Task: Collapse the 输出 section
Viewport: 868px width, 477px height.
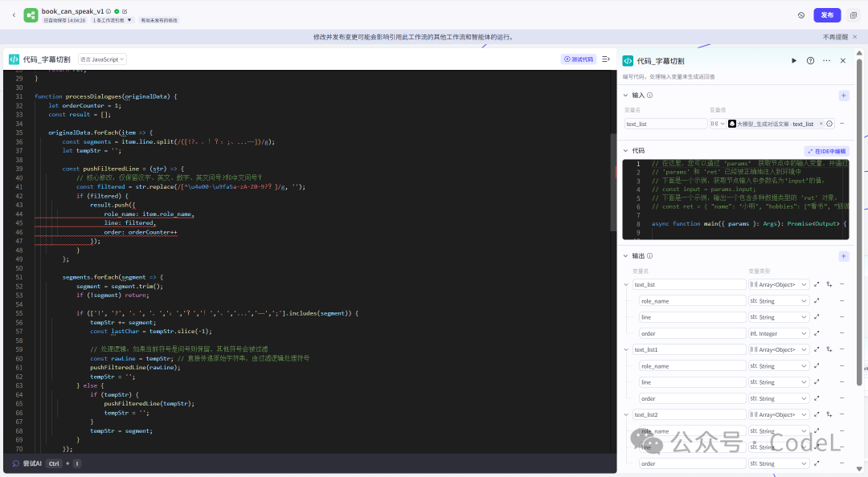Action: [625, 256]
